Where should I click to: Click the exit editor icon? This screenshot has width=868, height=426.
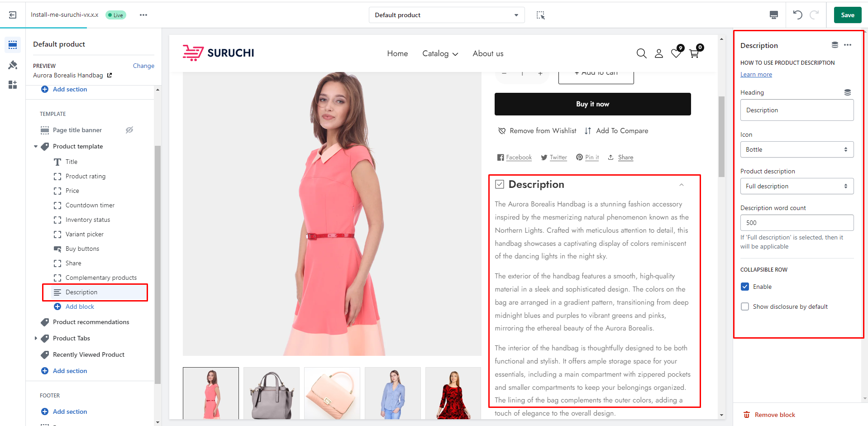point(13,15)
